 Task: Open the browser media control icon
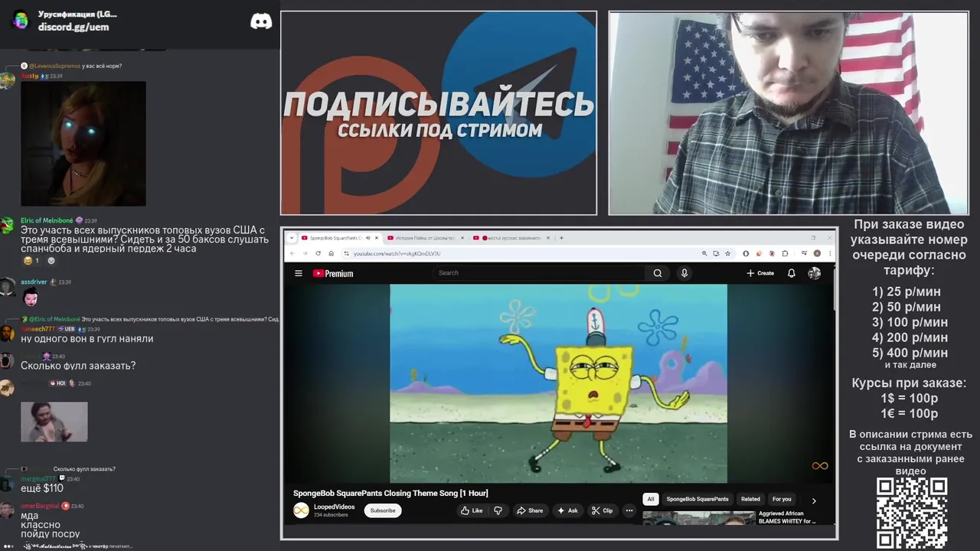tap(805, 253)
